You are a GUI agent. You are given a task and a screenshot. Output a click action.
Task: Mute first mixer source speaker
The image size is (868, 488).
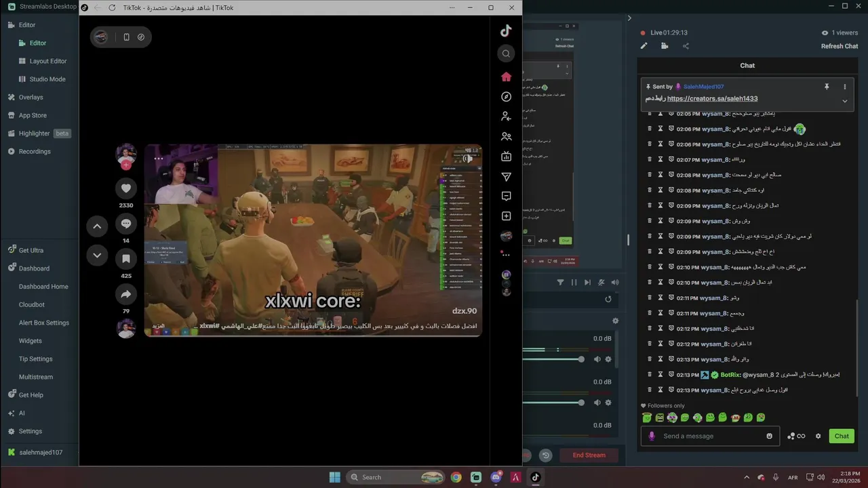coord(597,359)
